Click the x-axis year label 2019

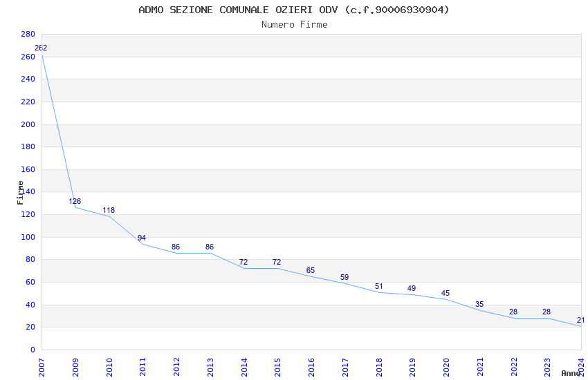[413, 368]
